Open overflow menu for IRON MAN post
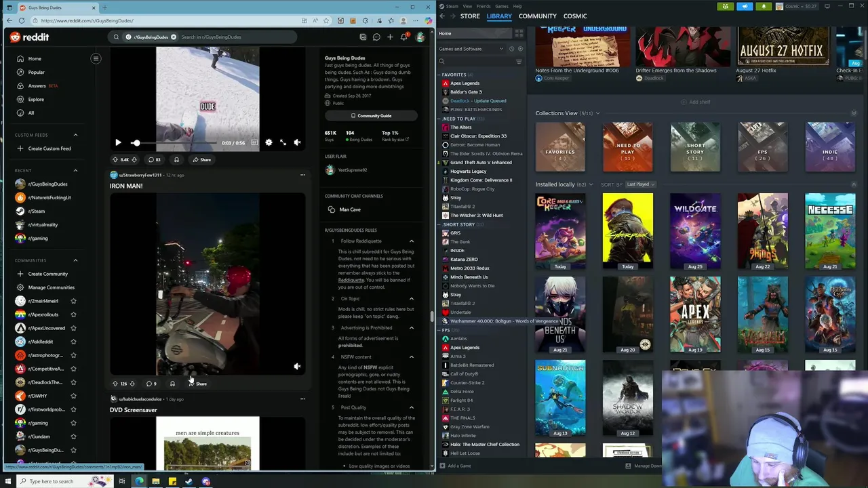868x488 pixels. click(x=302, y=175)
